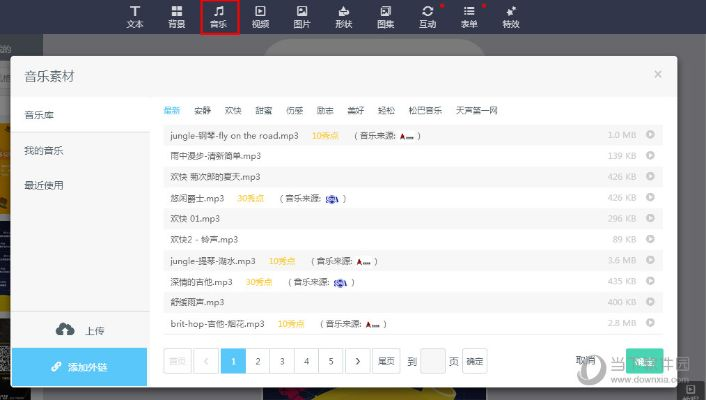Play brit-hop-吉他-烟花.mp3 preview
This screenshot has width=706, height=400.
click(x=650, y=323)
